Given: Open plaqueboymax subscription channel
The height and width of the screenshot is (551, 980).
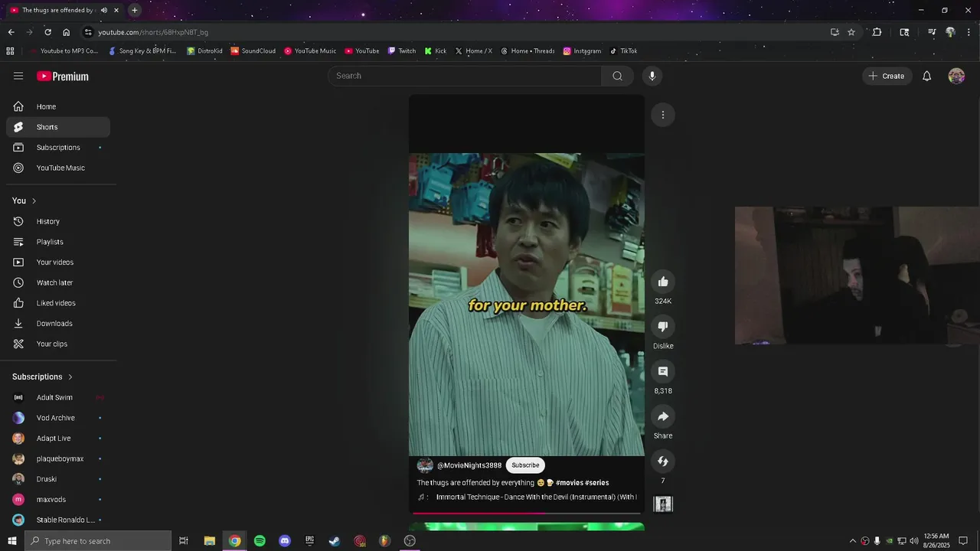Looking at the screenshot, I should tap(58, 458).
